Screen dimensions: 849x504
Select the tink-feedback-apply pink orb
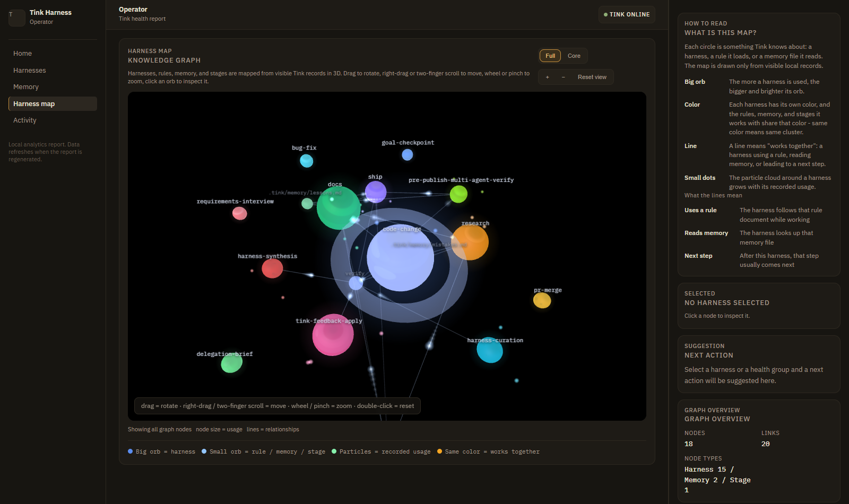point(333,335)
